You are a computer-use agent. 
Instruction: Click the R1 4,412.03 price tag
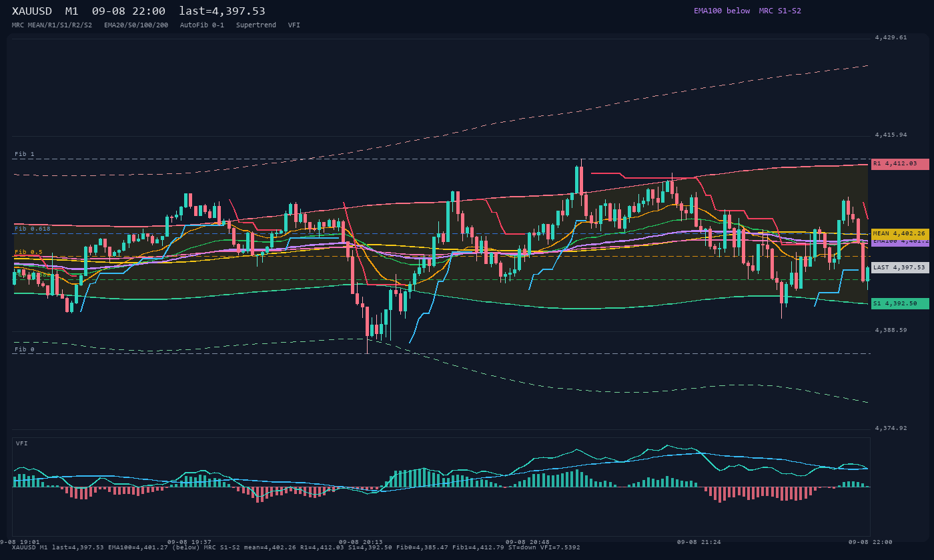coord(900,164)
